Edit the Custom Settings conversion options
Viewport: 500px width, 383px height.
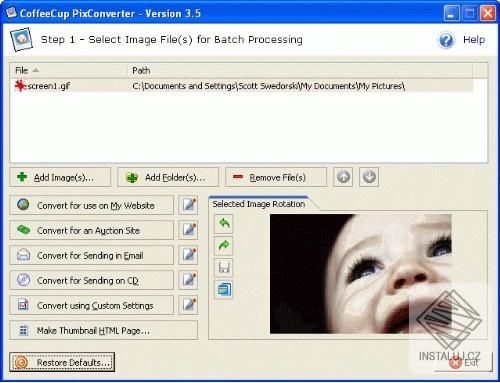[x=188, y=305]
